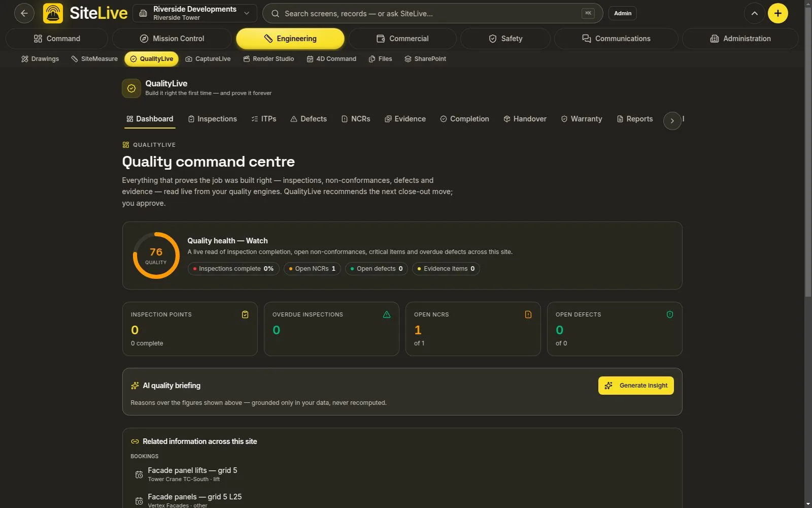Open Facade panel lifts — grid 5 booking
812x508 pixels.
click(x=402, y=474)
